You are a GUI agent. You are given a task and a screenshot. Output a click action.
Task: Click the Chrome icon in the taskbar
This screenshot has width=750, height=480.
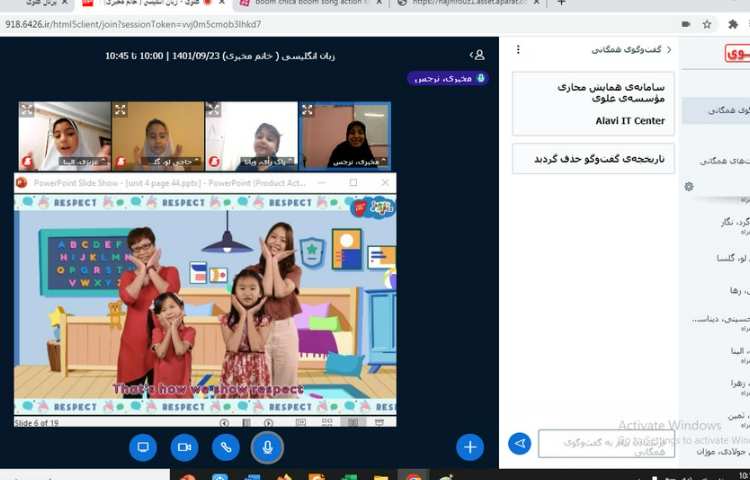[x=414, y=476]
